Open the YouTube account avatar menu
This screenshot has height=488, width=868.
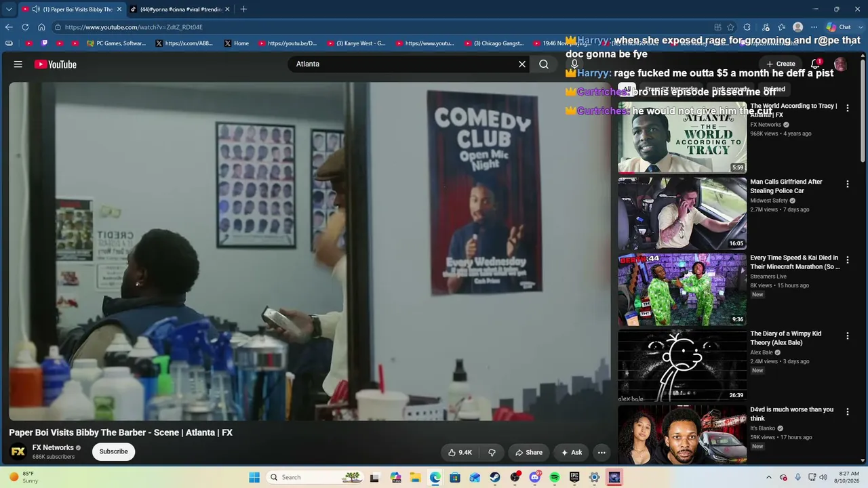tap(840, 64)
